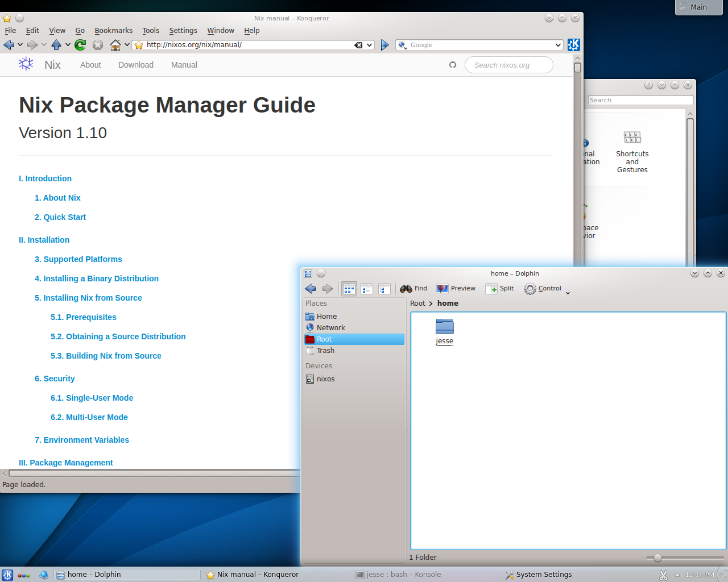
Task: Click Root in the Dolphin breadcrumb
Action: [417, 304]
